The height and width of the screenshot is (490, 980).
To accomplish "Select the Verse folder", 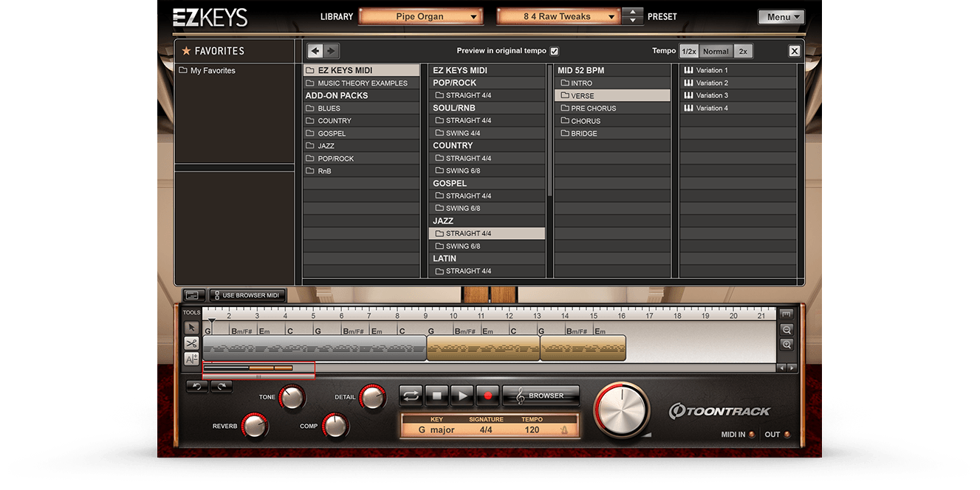I will [612, 95].
